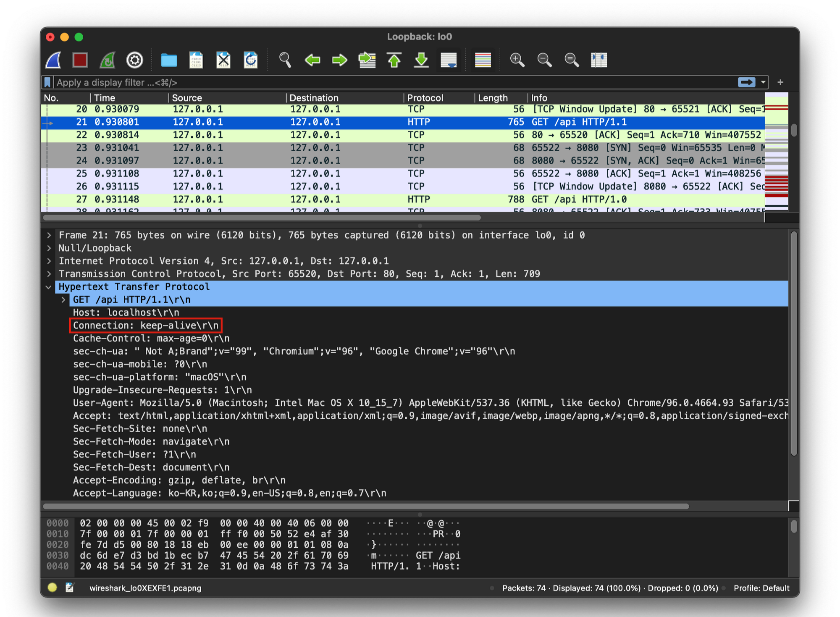Image resolution: width=840 pixels, height=617 pixels.
Task: Toggle auto-scroll during live capture
Action: pyautogui.click(x=449, y=60)
